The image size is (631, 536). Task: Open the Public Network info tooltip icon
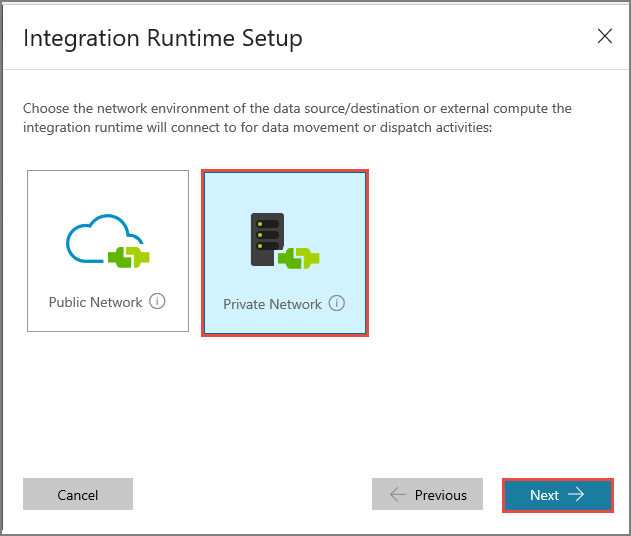[x=157, y=301]
